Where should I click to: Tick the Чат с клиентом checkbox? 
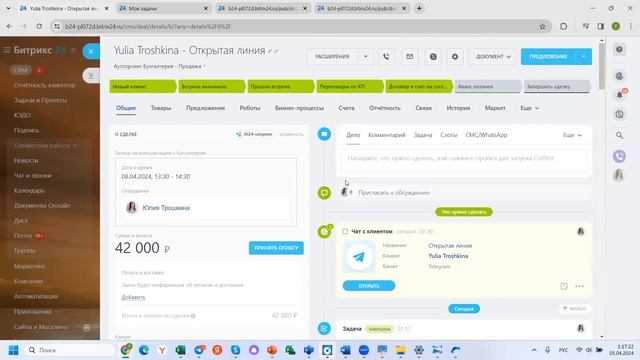point(345,231)
